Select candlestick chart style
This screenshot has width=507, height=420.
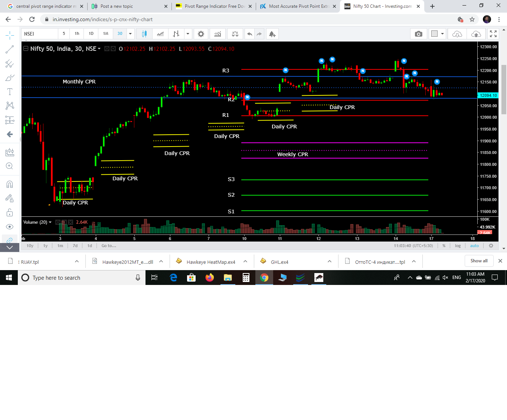click(x=144, y=34)
